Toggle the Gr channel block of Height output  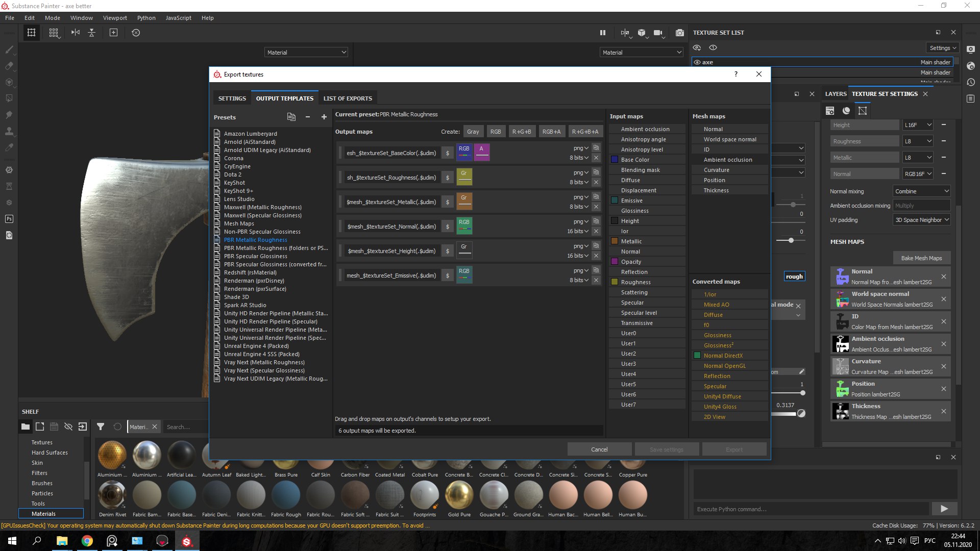464,250
